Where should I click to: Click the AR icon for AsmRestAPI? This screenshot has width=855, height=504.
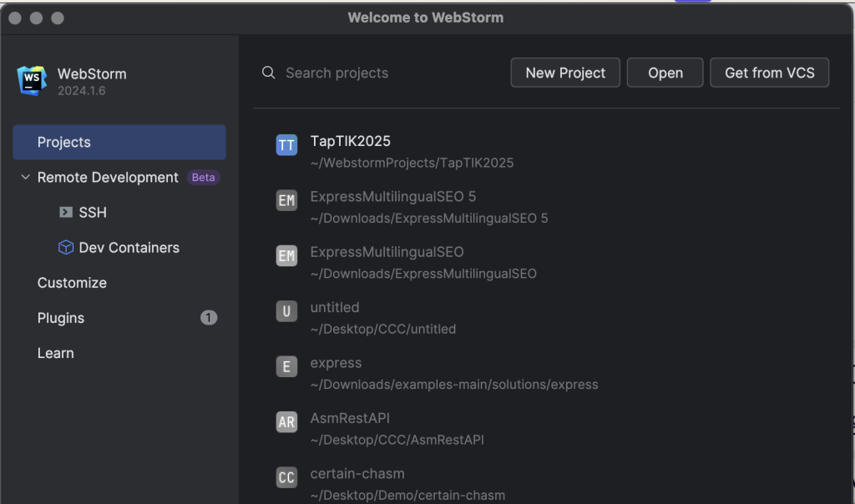pos(286,422)
